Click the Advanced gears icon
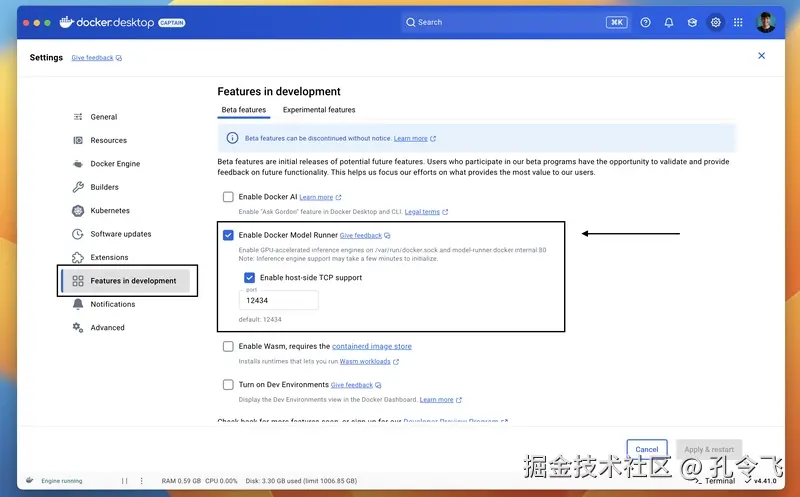The image size is (800, 497). pyautogui.click(x=78, y=328)
